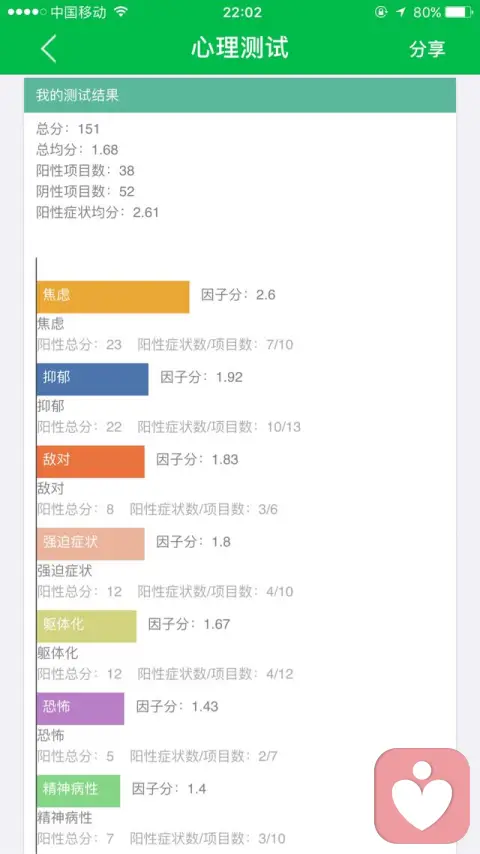Tap the 我的测试结果 section header
Image resolution: width=480 pixels, height=854 pixels.
[x=240, y=95]
